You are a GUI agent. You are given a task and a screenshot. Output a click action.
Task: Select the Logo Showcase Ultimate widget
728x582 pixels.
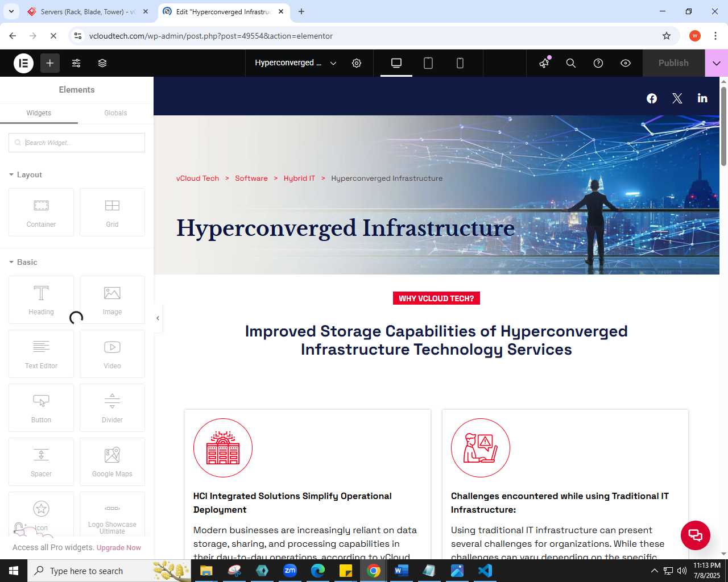click(x=112, y=514)
